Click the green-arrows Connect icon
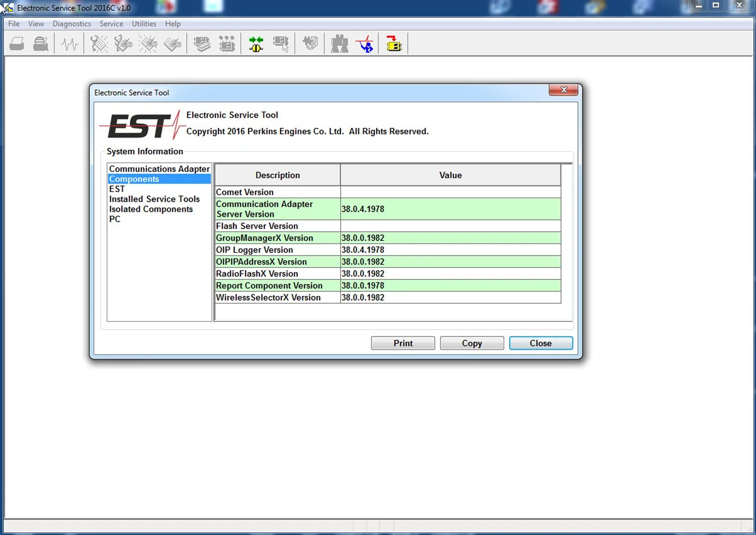The width and height of the screenshot is (756, 535). pyautogui.click(x=256, y=44)
